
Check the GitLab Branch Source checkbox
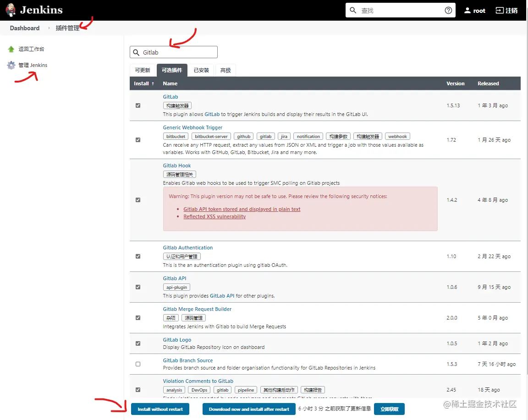(137, 364)
